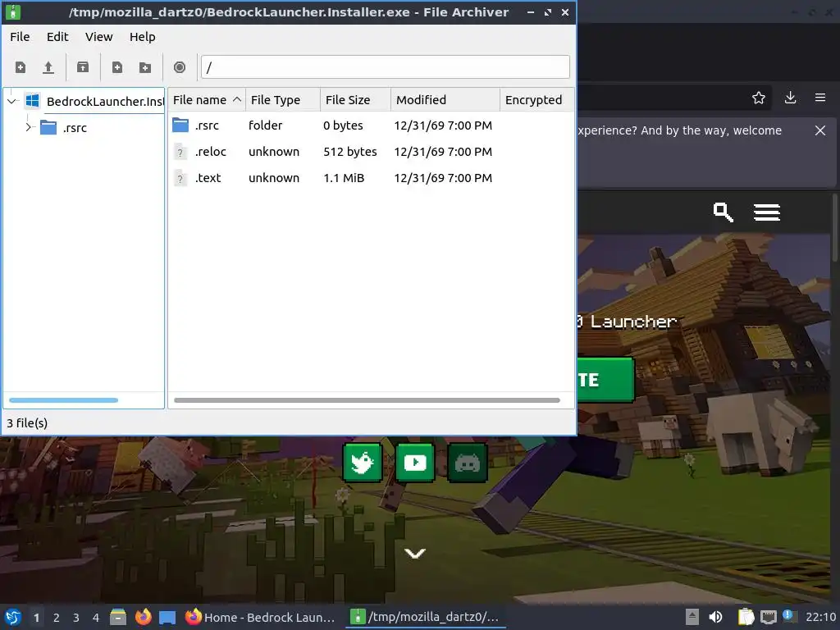840x630 pixels.
Task: Switch to workspace 2 in taskbar
Action: 57,618
